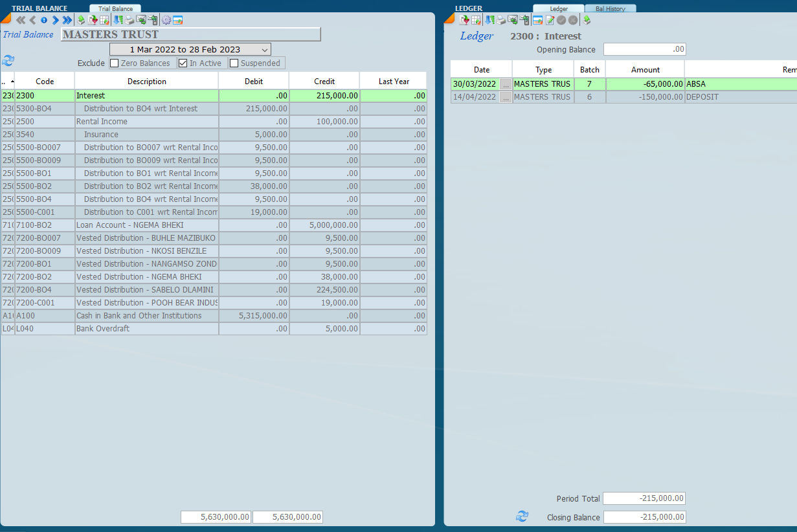Image resolution: width=797 pixels, height=532 pixels.
Task: Go to first record with double-left arrows
Action: click(x=20, y=20)
